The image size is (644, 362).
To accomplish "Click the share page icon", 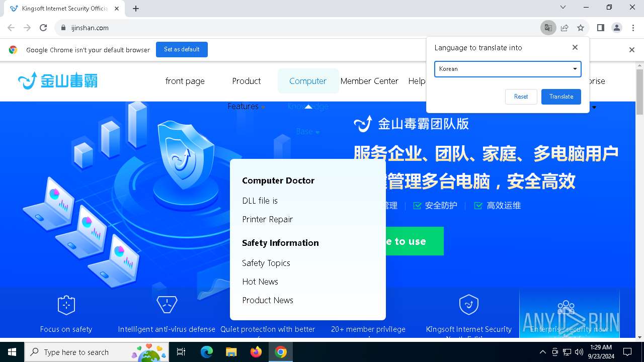I will (x=565, y=28).
